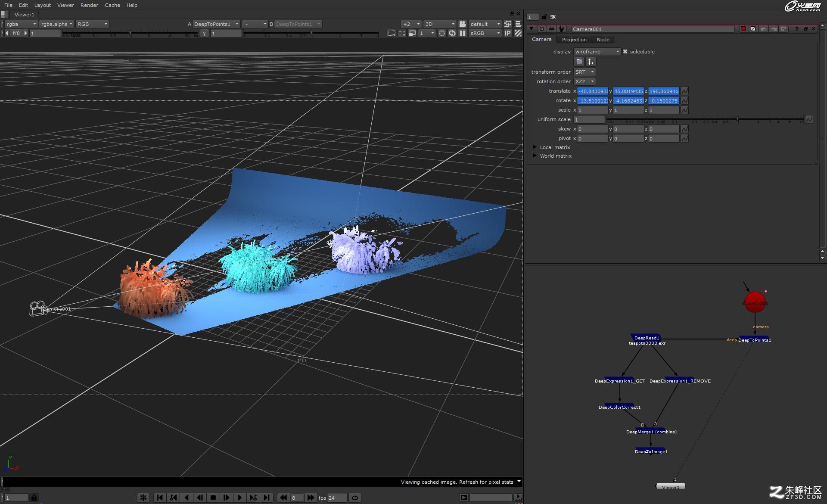
Task: Enable the selectable checkbox for Camera001
Action: pos(625,51)
